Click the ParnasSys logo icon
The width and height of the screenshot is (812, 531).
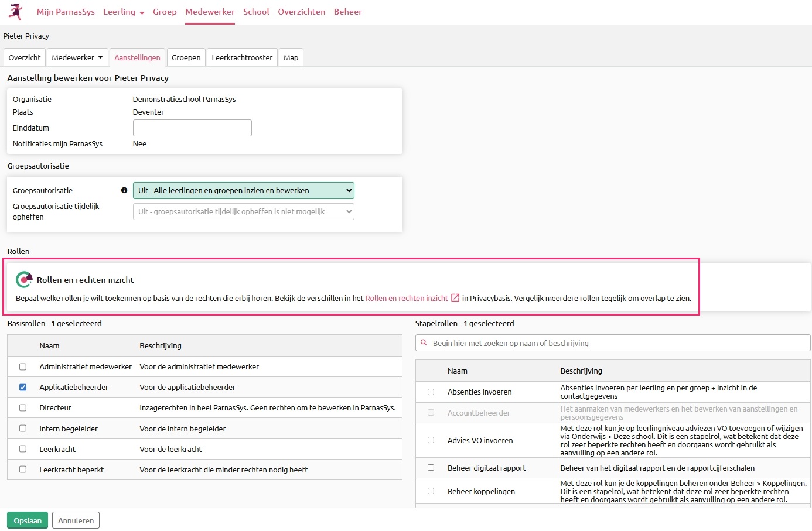pyautogui.click(x=16, y=12)
